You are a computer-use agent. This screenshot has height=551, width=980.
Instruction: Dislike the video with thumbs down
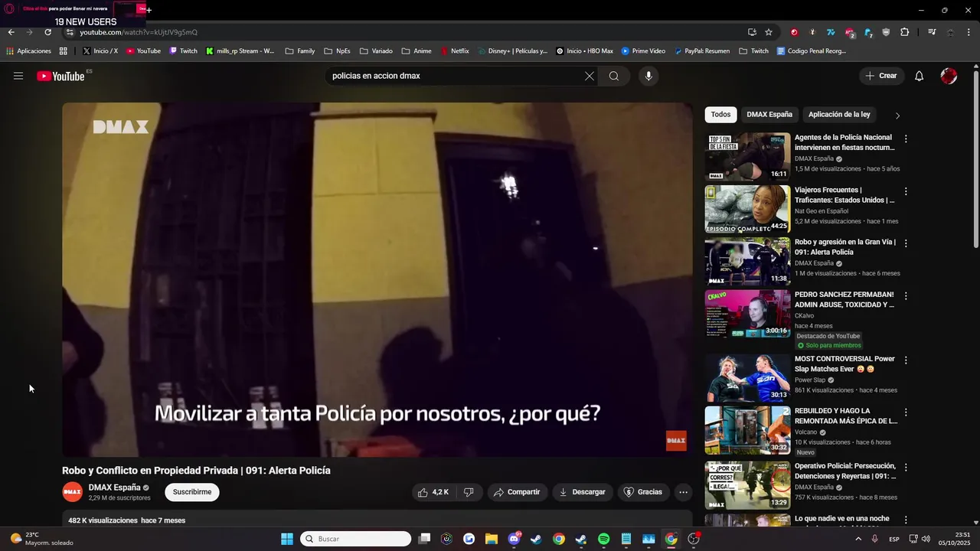(469, 492)
